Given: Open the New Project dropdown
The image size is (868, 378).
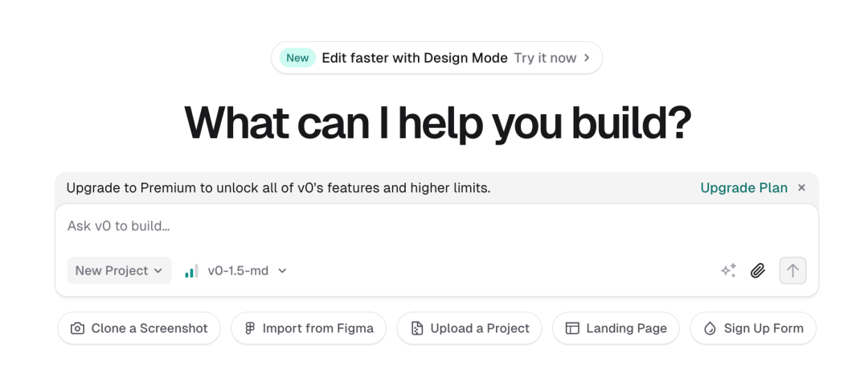Looking at the screenshot, I should pyautogui.click(x=119, y=271).
